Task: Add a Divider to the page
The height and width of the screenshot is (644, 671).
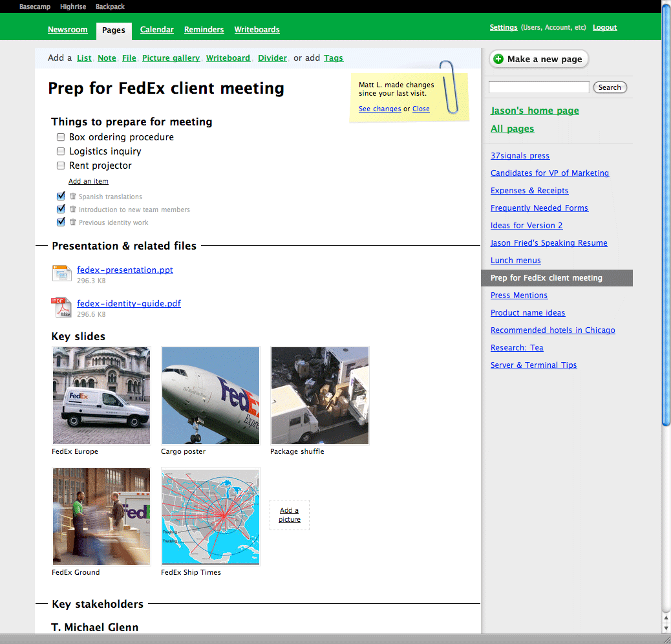Action: pos(272,58)
